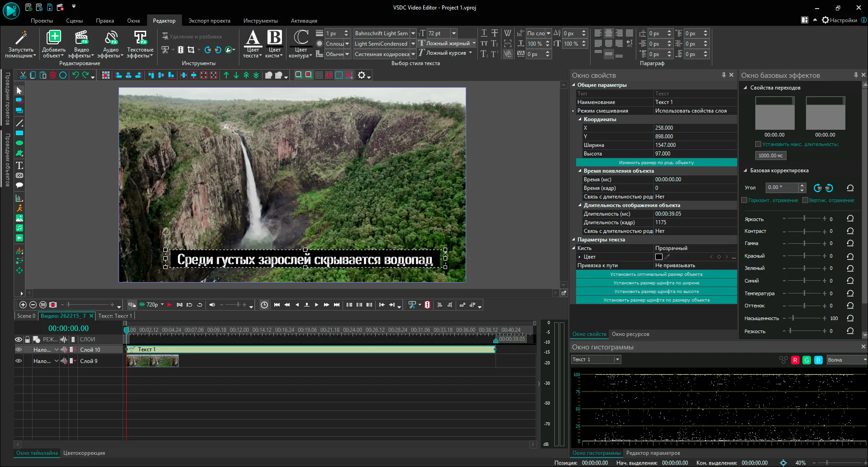This screenshot has height=467, width=868.
Task: Switch to Редактор параметров tab
Action: pos(653,453)
